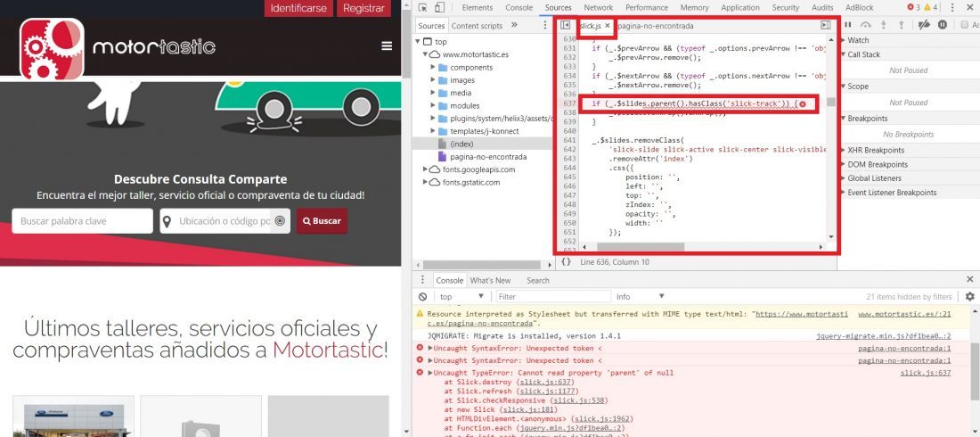
Task: Open the console drawer three-dot menu
Action: click(423, 280)
